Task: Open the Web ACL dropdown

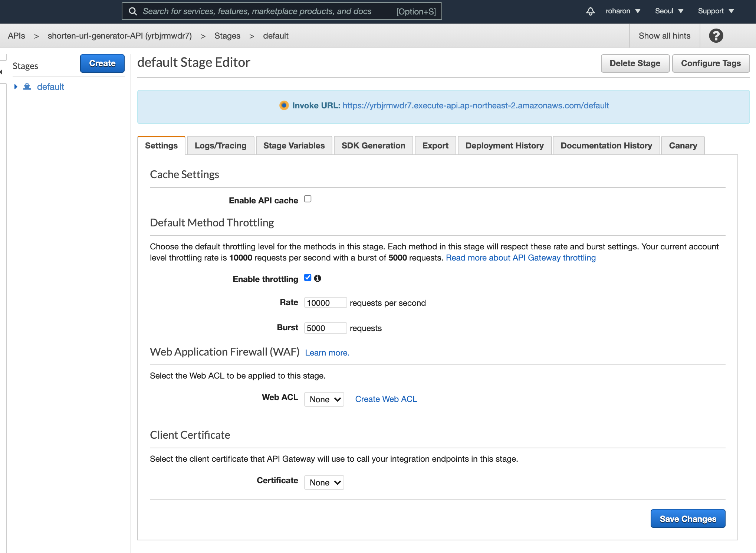Action: point(324,399)
